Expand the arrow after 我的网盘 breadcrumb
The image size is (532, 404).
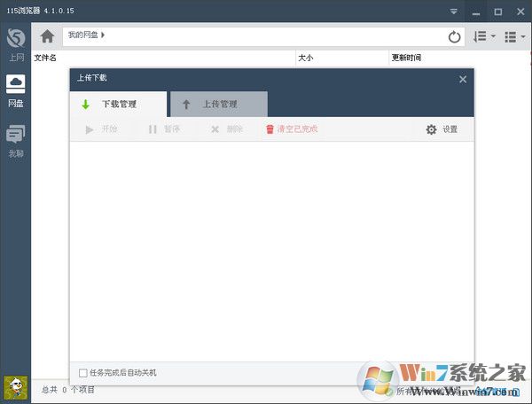[103, 35]
